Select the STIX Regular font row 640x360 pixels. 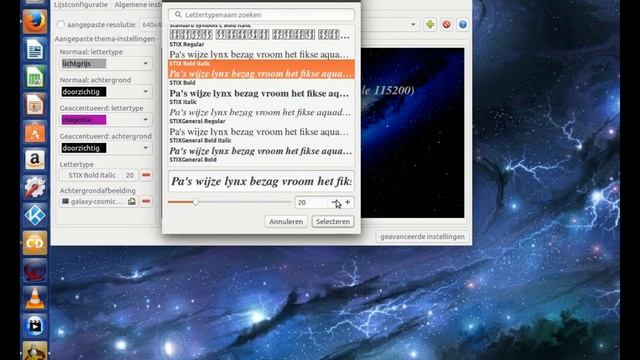click(261, 50)
